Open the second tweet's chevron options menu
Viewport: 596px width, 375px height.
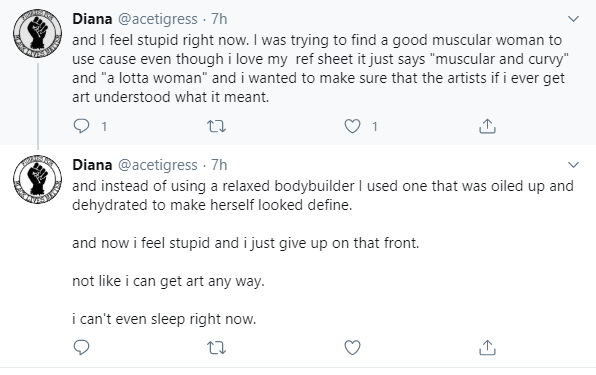pyautogui.click(x=573, y=165)
